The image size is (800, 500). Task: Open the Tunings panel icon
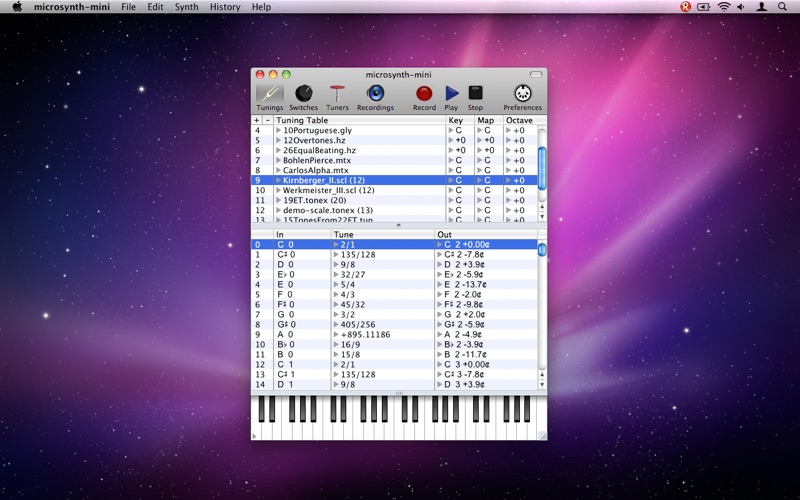(x=269, y=93)
